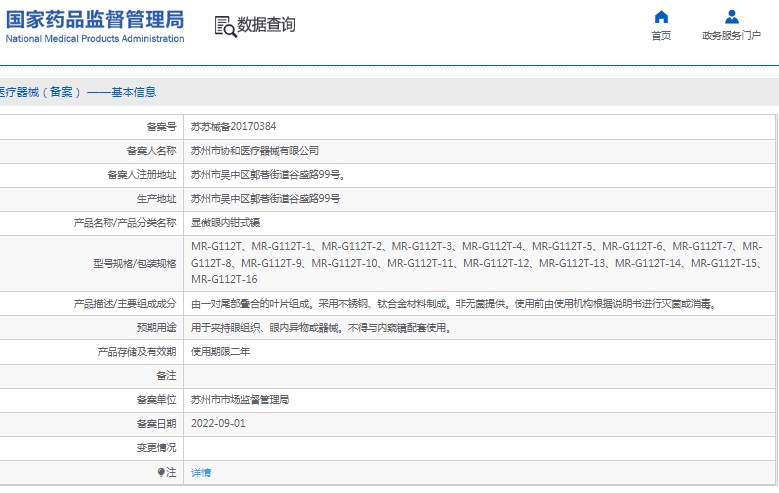Click the 政务服务门户 label
This screenshot has height=493, width=779.
731,35
